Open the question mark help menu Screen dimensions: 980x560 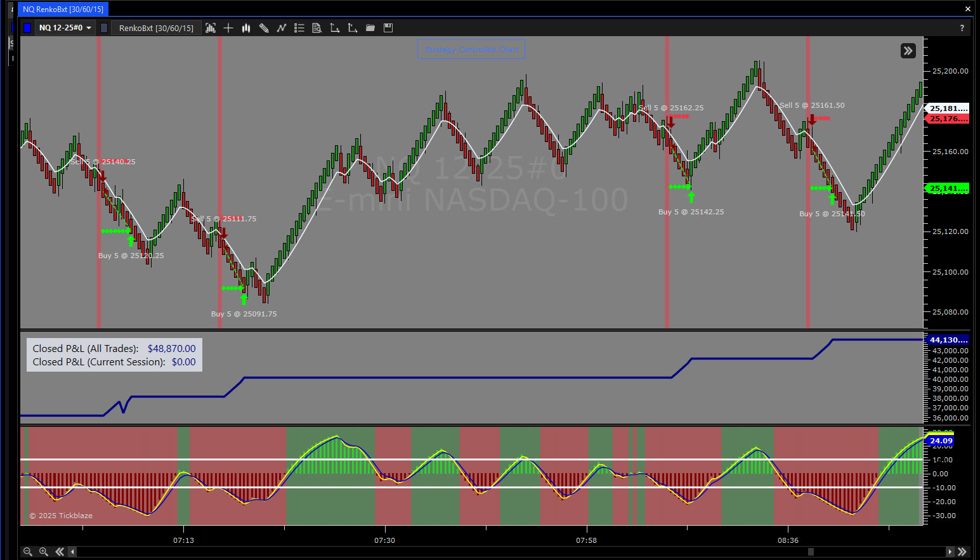coord(962,28)
